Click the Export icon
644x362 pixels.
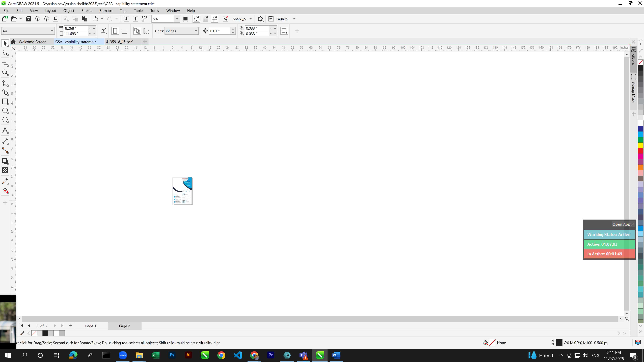click(135, 19)
